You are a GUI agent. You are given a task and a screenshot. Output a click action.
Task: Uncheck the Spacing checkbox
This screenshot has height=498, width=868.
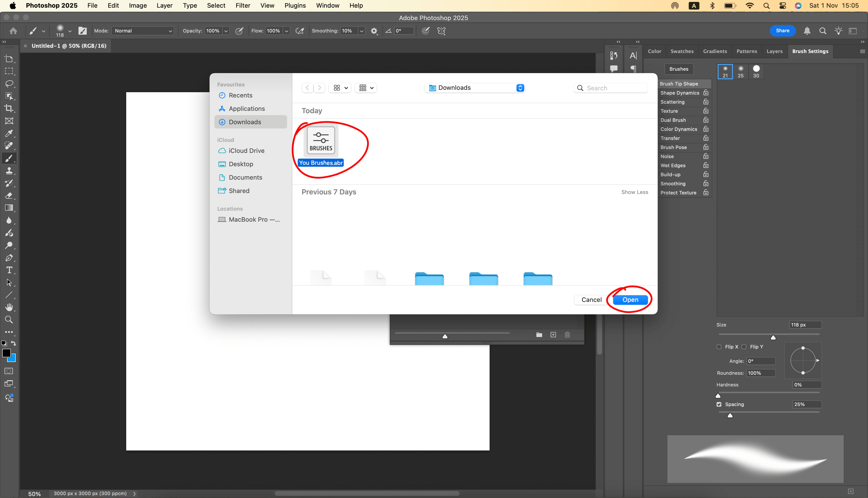tap(719, 404)
